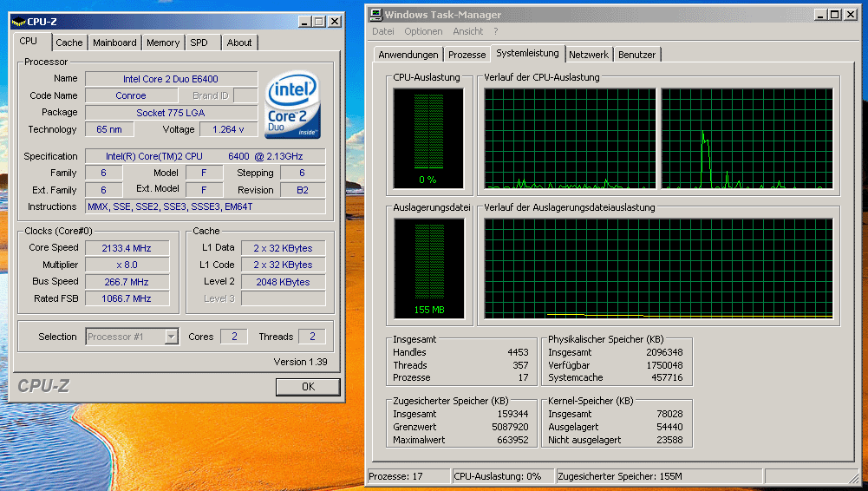Open the Benutzer tab
The image size is (868, 491).
point(636,55)
